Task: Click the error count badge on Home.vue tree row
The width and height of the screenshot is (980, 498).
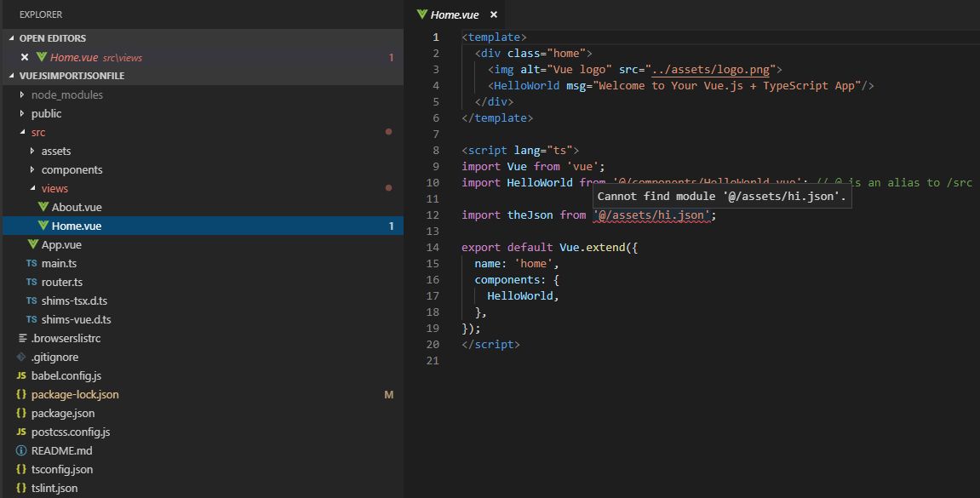Action: point(392,226)
